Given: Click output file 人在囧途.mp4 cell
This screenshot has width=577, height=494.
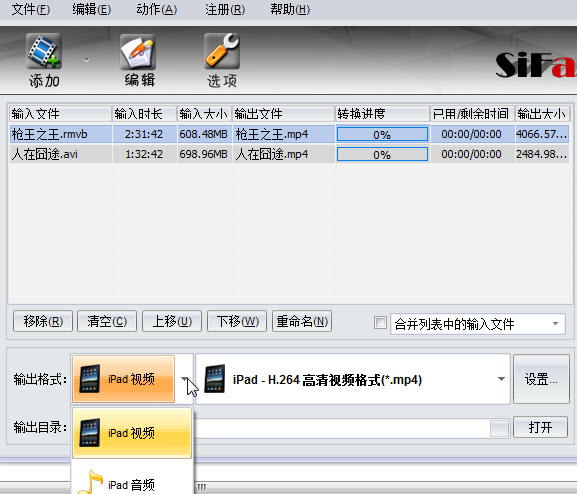Looking at the screenshot, I should pyautogui.click(x=283, y=154).
